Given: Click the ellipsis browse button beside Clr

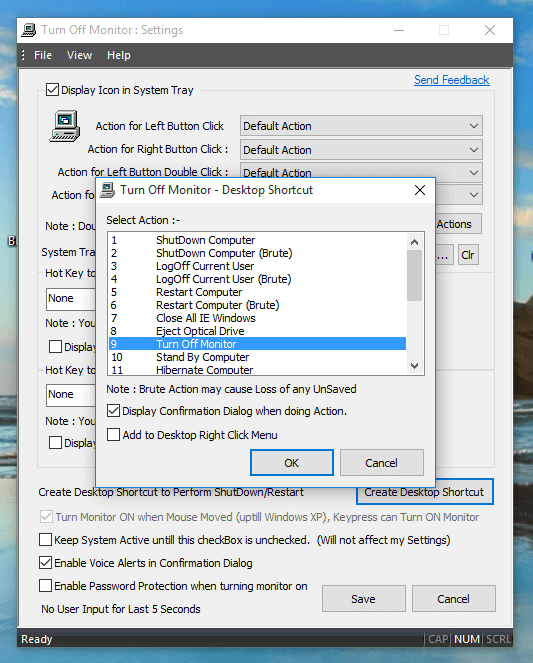Looking at the screenshot, I should pos(444,255).
